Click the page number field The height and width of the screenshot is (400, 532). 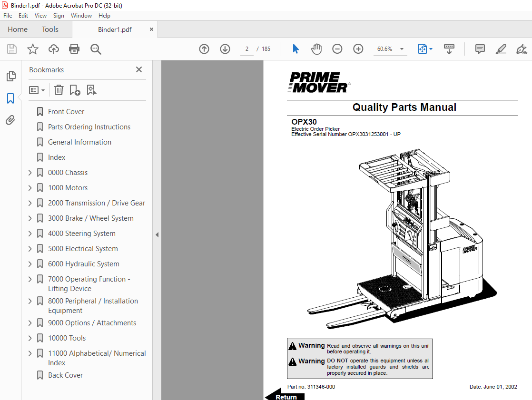(246, 49)
